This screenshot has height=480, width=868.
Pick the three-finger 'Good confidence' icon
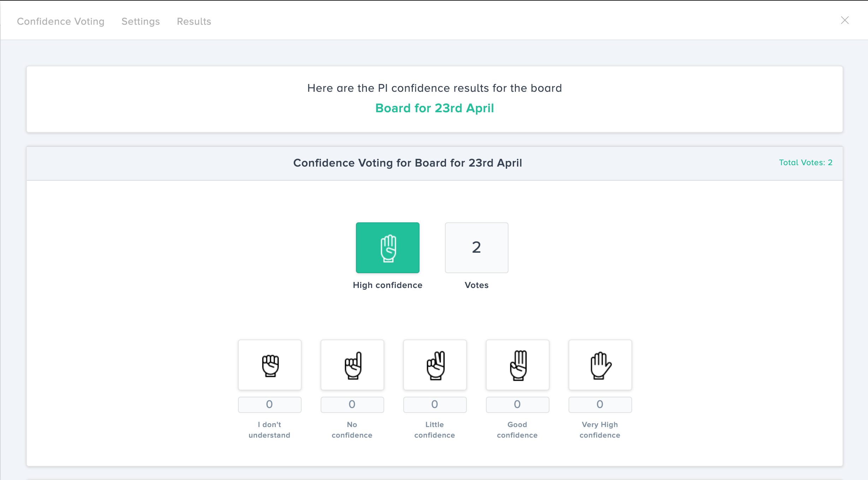click(517, 365)
